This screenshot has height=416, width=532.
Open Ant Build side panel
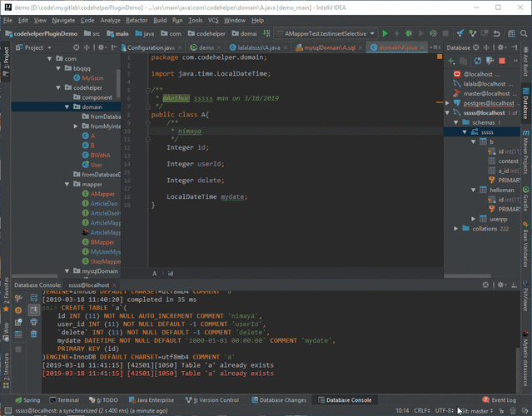coord(525,62)
